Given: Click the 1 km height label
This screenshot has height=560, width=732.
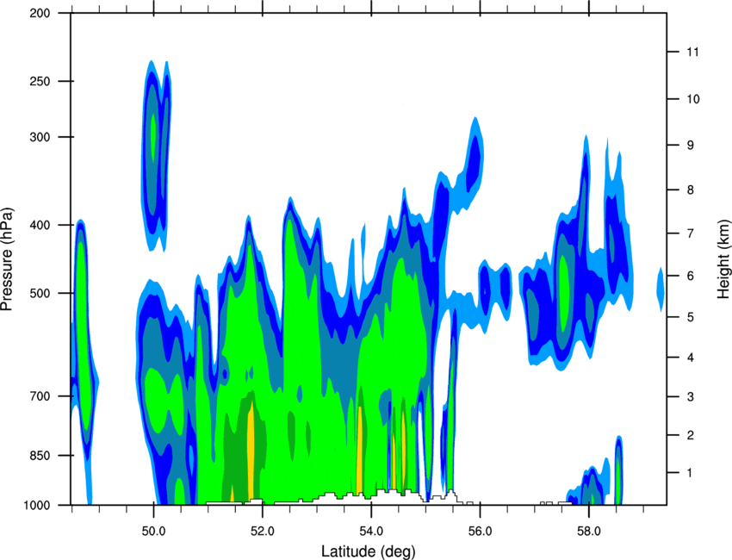Looking at the screenshot, I should [691, 473].
